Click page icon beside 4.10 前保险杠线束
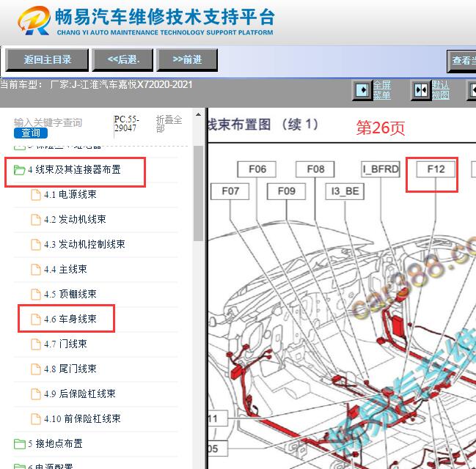Viewport: 476px width, 469px height. 36,418
